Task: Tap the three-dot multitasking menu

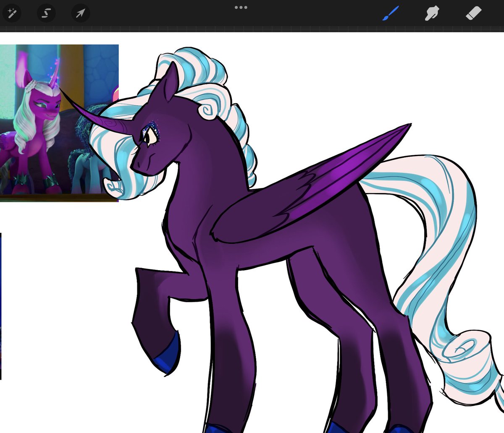Action: pos(241,8)
